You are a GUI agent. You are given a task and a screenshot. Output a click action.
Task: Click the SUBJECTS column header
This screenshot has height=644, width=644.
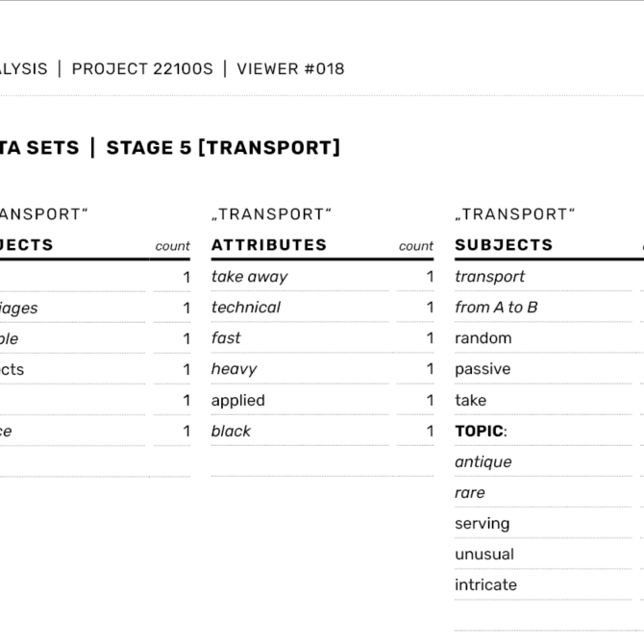(504, 245)
